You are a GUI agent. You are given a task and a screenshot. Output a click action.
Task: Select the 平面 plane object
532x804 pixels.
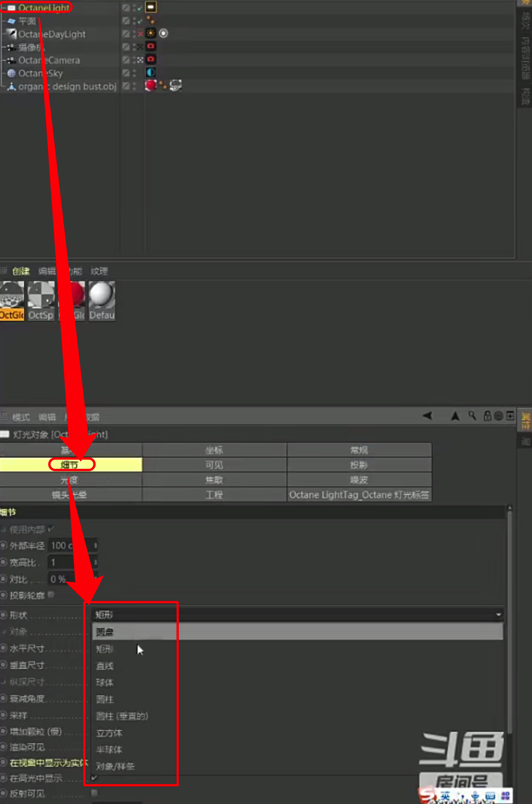click(27, 21)
